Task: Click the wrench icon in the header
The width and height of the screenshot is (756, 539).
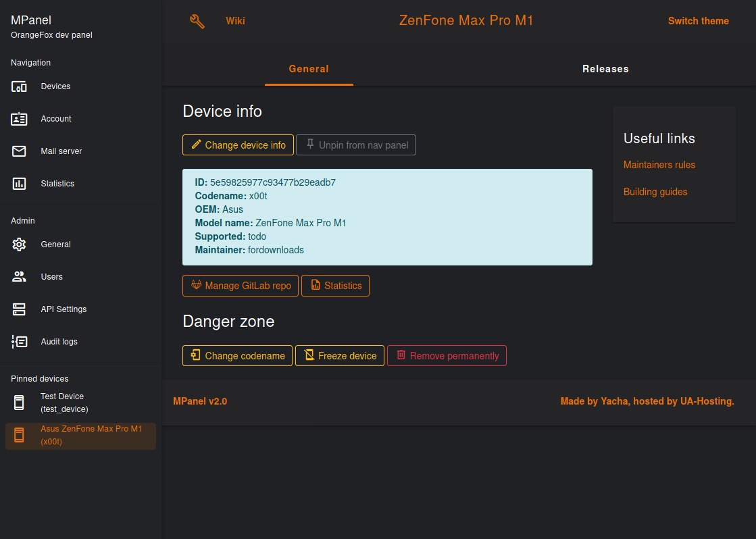Action: coord(197,21)
